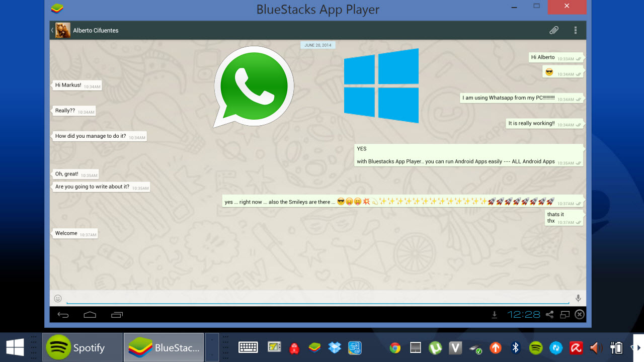
Task: Open Alberto Cifuentes profile picture
Action: (63, 30)
